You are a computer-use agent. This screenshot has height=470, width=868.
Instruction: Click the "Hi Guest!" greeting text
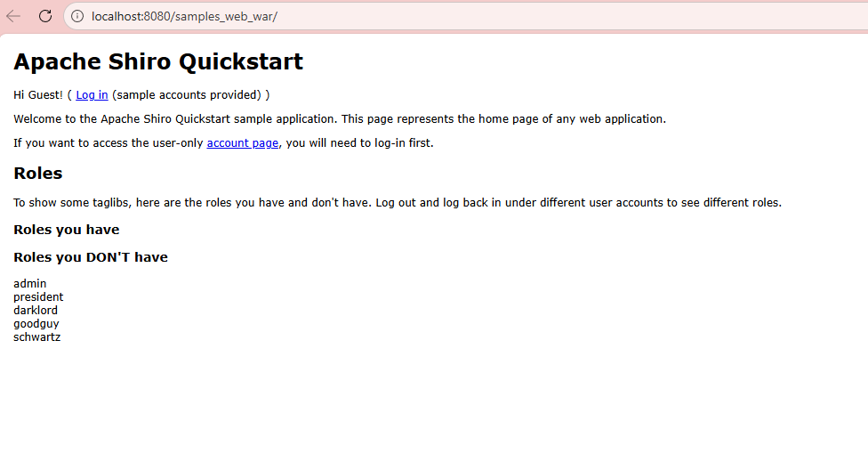tap(38, 95)
